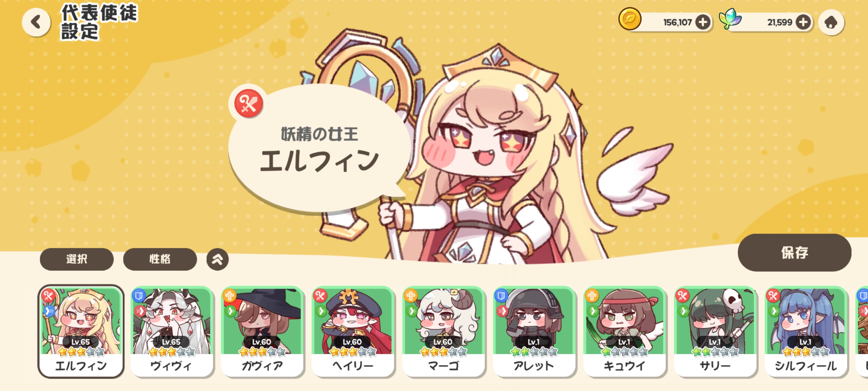Tap the shield icon on ヴィヴィ card
This screenshot has width=868, height=391.
click(x=139, y=296)
